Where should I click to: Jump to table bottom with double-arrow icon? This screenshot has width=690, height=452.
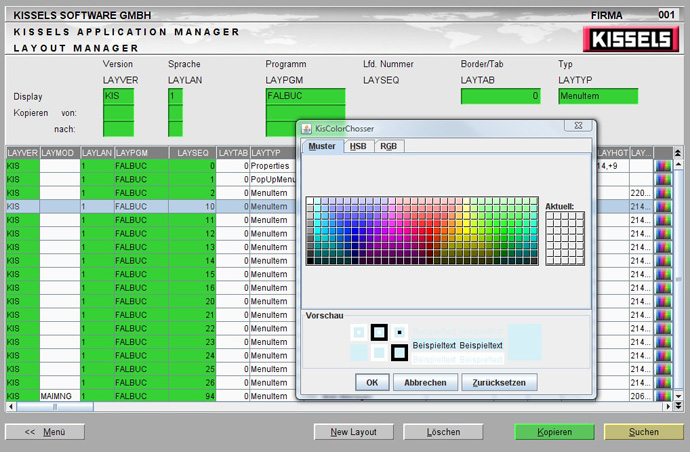tap(678, 406)
